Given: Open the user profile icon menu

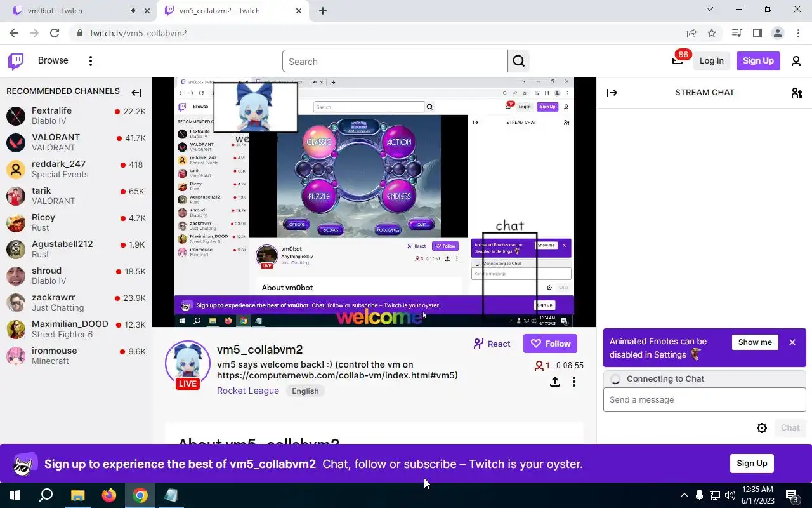Looking at the screenshot, I should [x=796, y=61].
